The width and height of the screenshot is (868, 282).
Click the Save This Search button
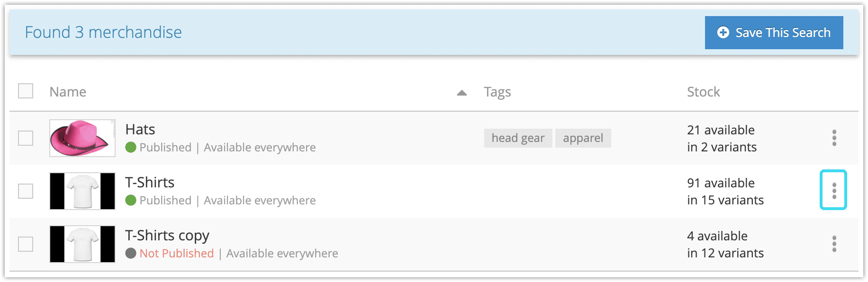774,33
